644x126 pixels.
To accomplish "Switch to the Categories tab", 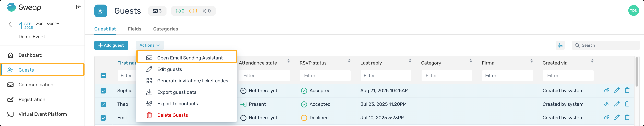I will click(165, 29).
